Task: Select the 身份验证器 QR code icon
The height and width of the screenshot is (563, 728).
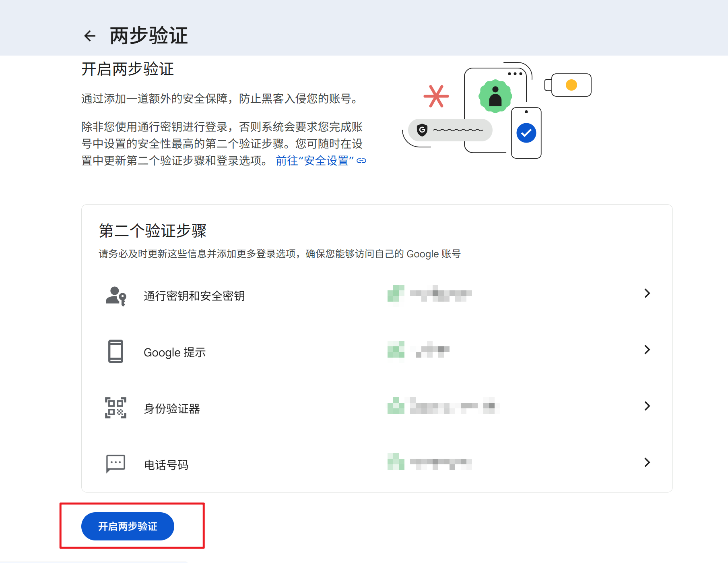Action: 115,408
